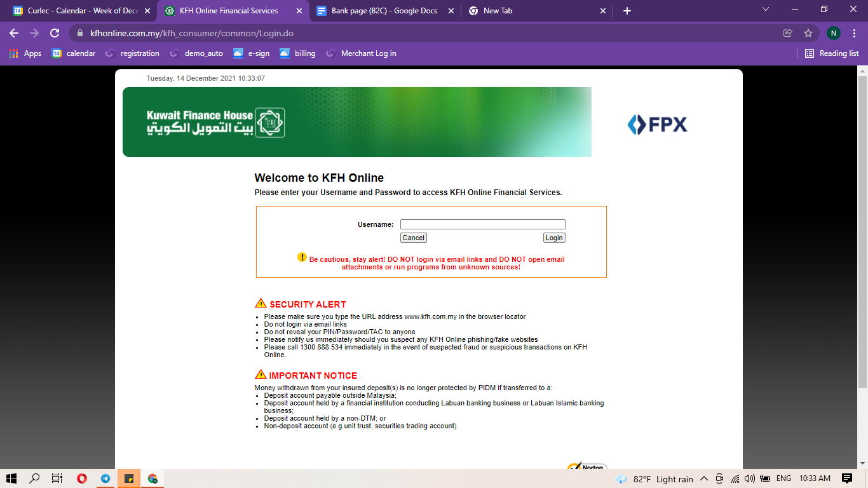Viewport: 868px width, 488px height.
Task: Click the 'Welcome to KFH Online' heading
Action: coord(319,178)
